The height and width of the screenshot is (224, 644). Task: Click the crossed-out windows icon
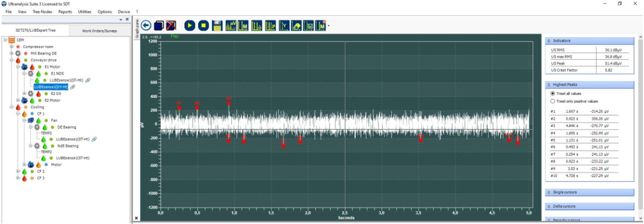point(171,25)
